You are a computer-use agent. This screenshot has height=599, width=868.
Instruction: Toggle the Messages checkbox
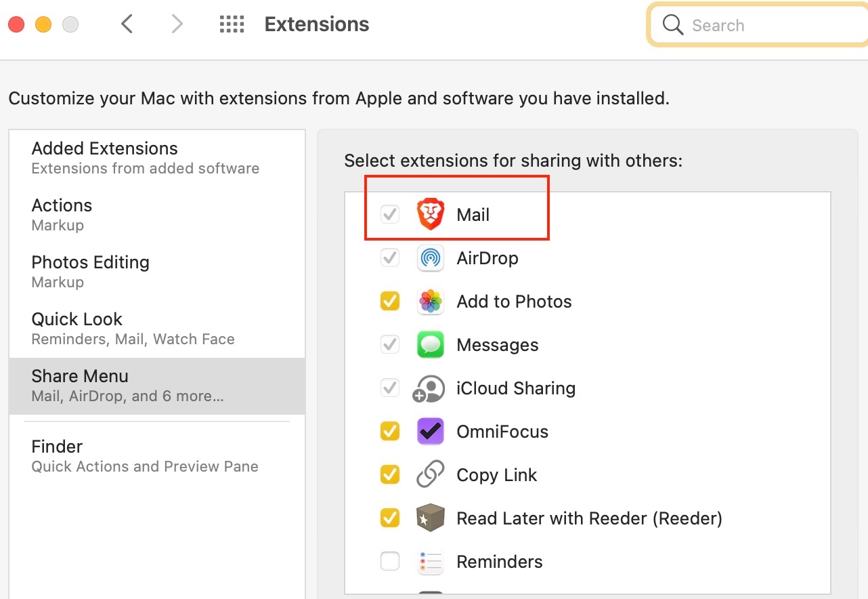[390, 345]
